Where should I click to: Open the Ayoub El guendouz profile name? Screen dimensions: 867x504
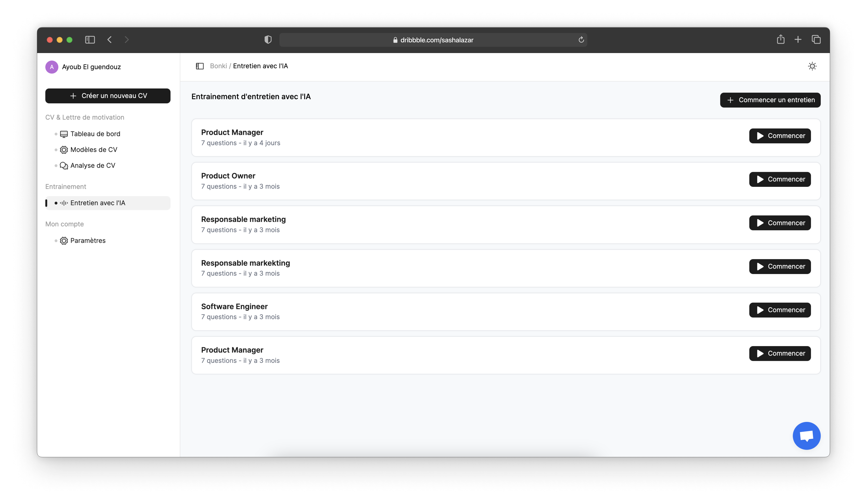[91, 67]
